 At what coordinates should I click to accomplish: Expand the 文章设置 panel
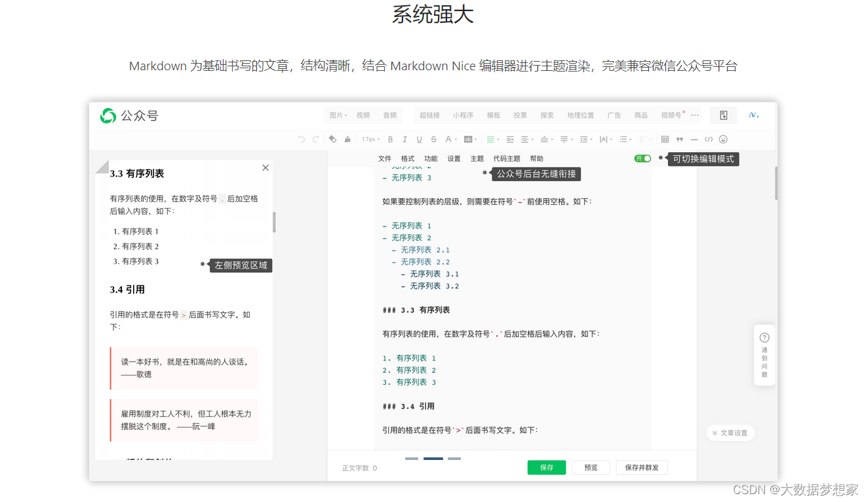click(730, 433)
